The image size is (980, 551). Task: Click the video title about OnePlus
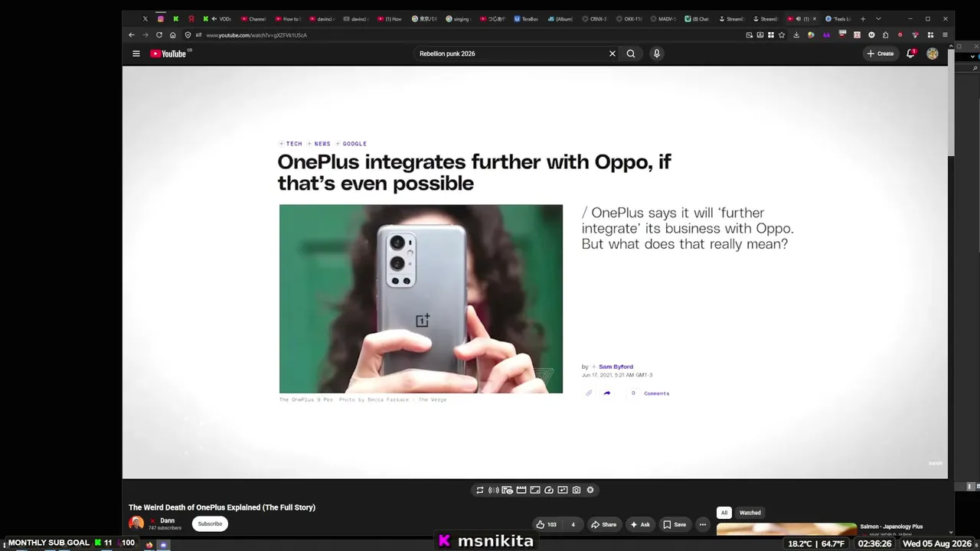coord(222,507)
